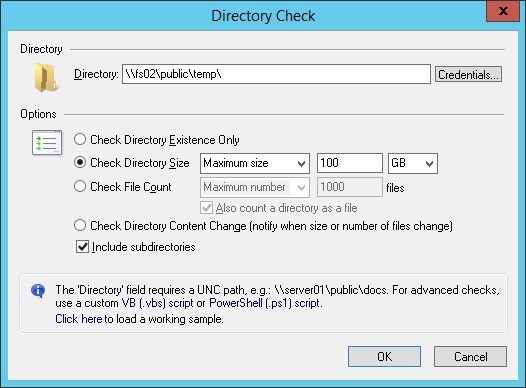Click the Directory Check title text
The height and width of the screenshot is (388, 526).
[263, 16]
